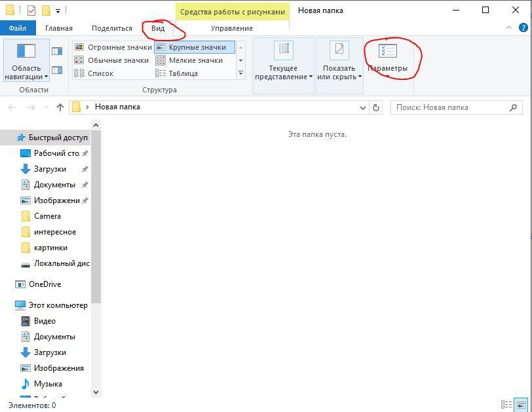
Task: Click the Help question mark icon
Action: point(523,28)
